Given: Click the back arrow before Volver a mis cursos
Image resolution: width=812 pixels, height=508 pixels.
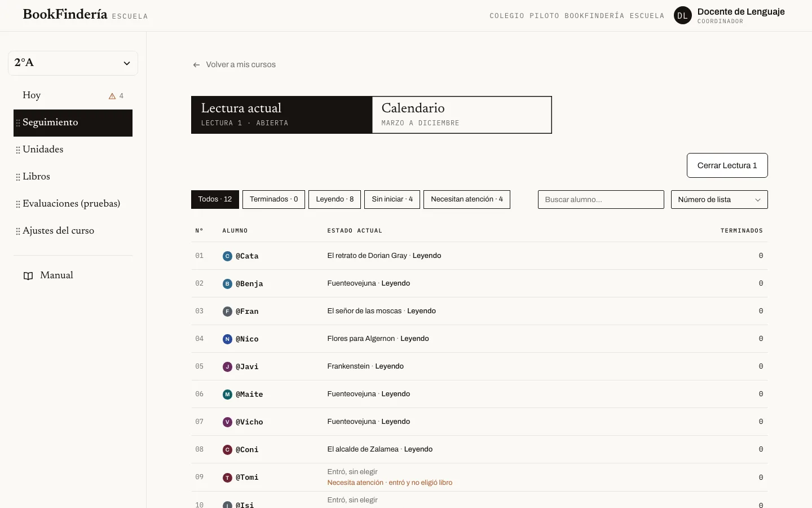Looking at the screenshot, I should pyautogui.click(x=196, y=65).
